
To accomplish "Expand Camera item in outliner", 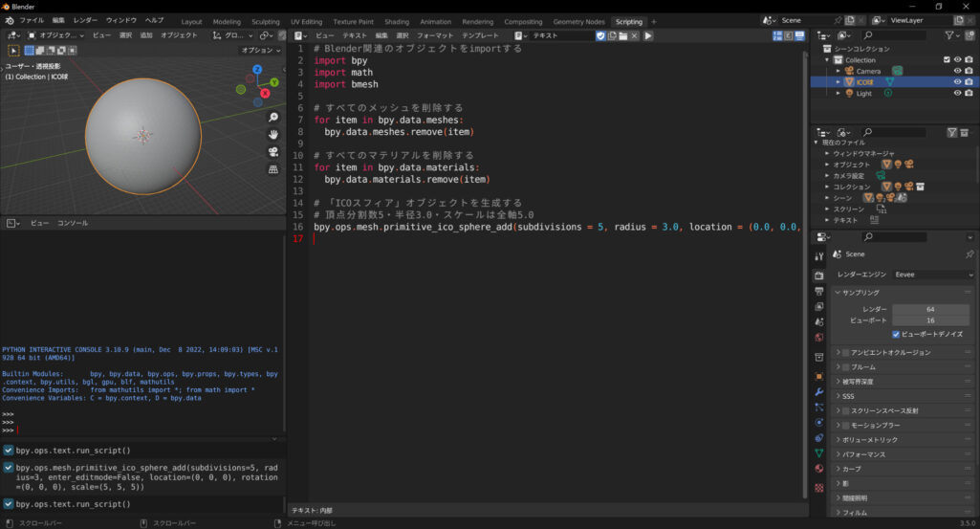I will tap(838, 71).
